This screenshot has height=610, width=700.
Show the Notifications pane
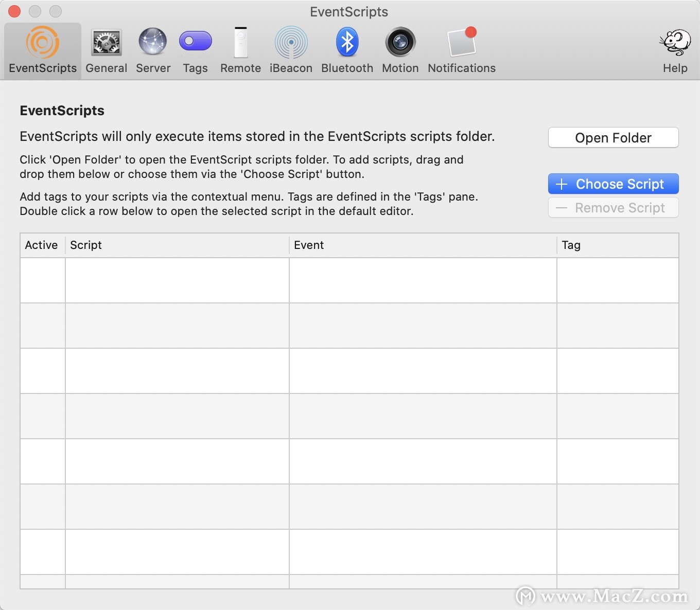[462, 50]
